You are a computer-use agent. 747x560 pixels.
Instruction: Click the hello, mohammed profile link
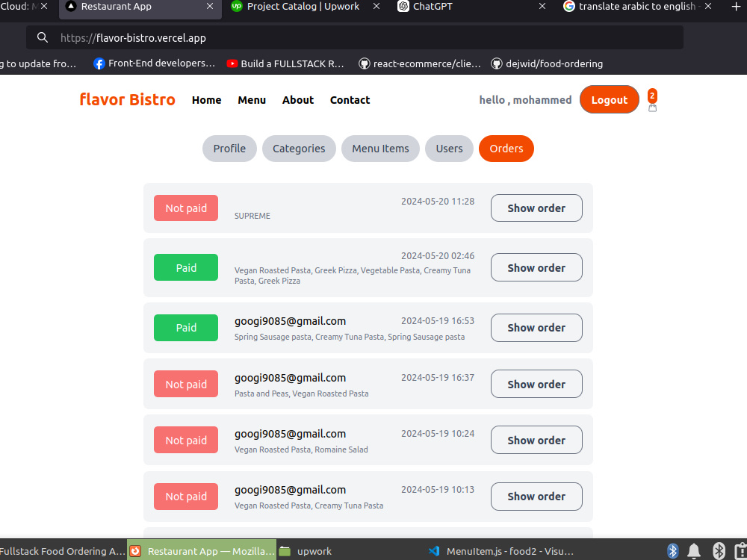click(525, 100)
